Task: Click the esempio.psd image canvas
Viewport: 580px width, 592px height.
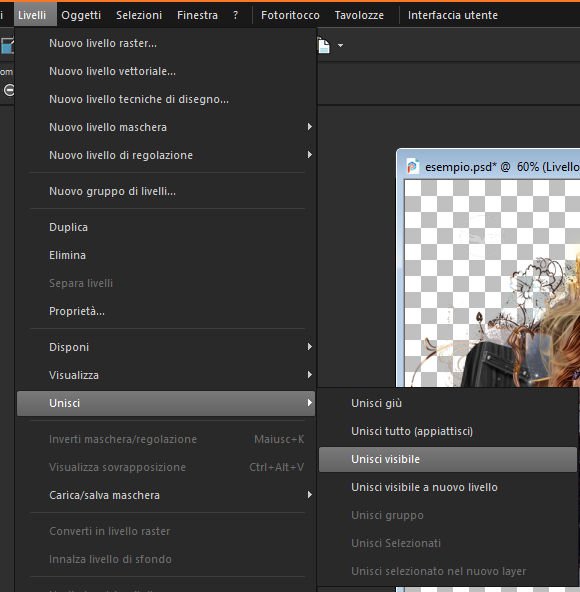Action: [x=492, y=283]
